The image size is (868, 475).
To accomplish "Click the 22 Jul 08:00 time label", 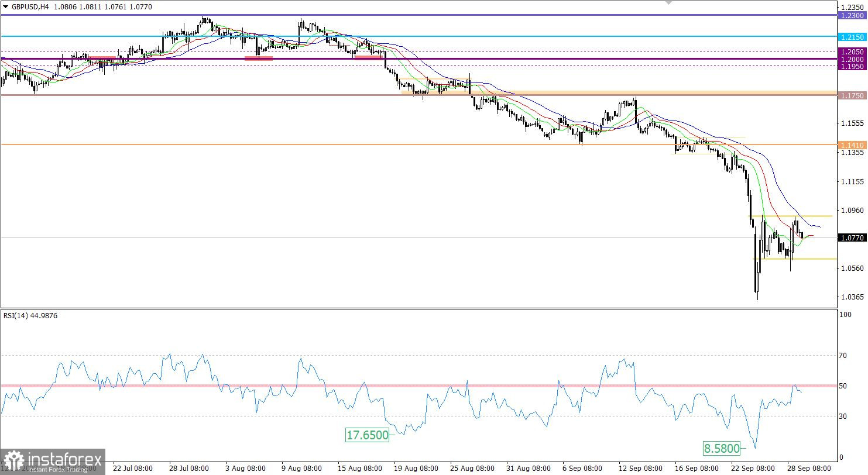I will [133, 469].
